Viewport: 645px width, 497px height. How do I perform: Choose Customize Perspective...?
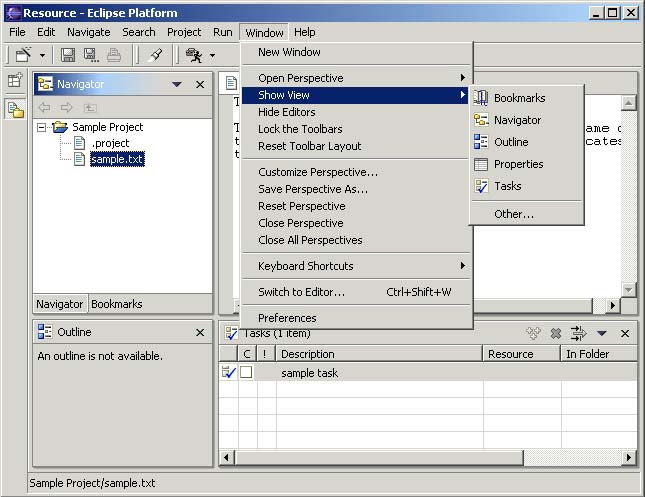coord(355,172)
